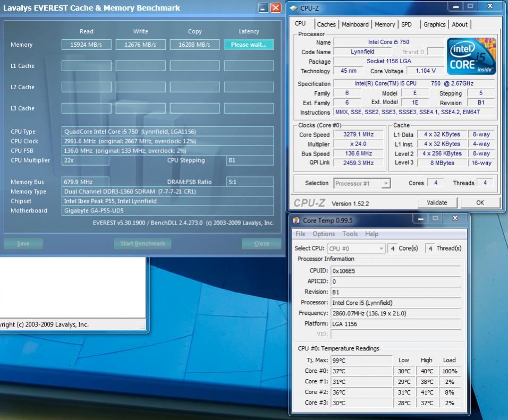Click the Tj. Max 99°C field
Screen dimensions: 508x420
tap(361, 360)
